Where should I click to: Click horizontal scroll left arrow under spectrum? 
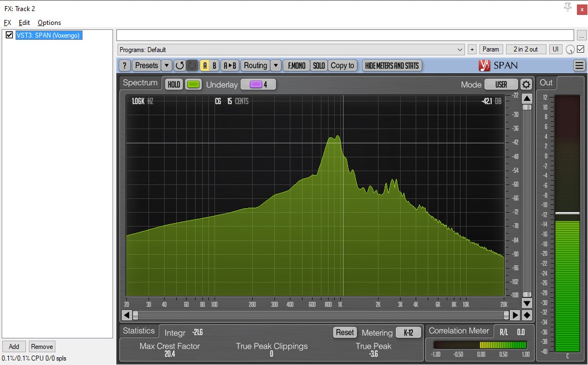[x=127, y=315]
